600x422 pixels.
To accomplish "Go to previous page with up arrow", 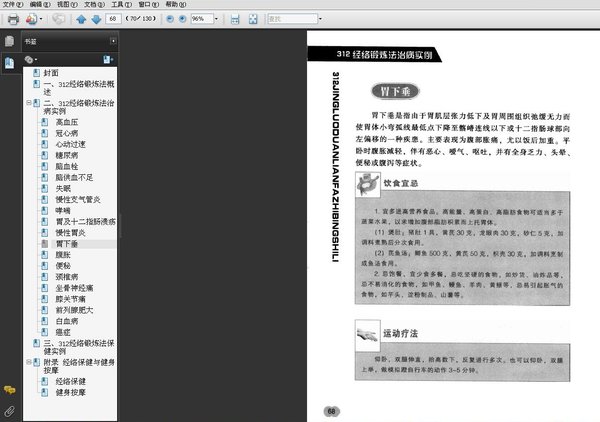I will (x=81, y=19).
